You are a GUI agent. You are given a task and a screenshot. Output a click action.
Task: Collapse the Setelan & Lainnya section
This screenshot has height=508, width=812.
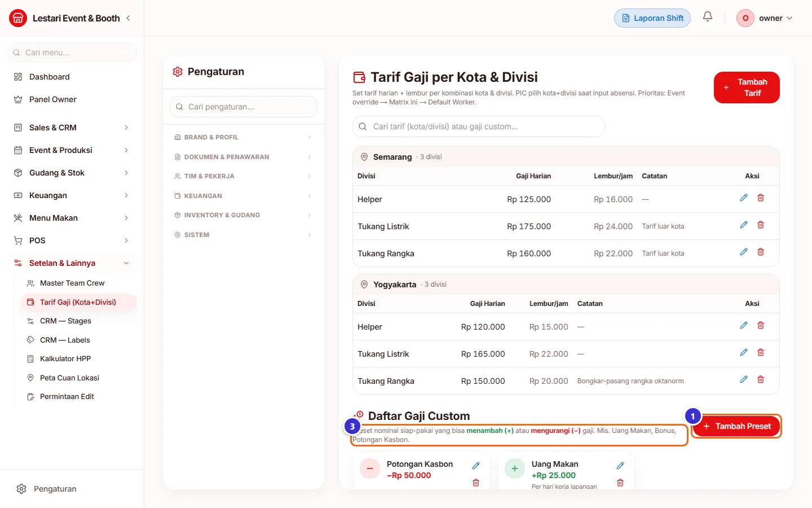(x=72, y=263)
